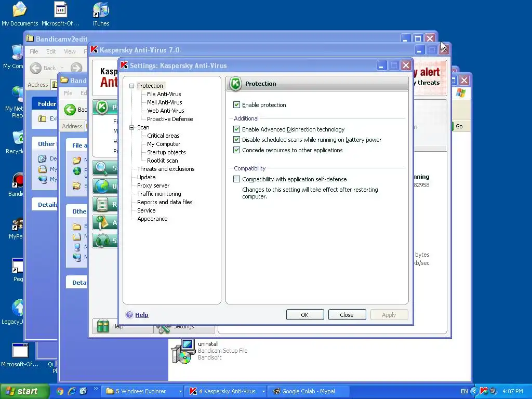Click the Support headset icon in Kaspersky main window

pos(101,241)
